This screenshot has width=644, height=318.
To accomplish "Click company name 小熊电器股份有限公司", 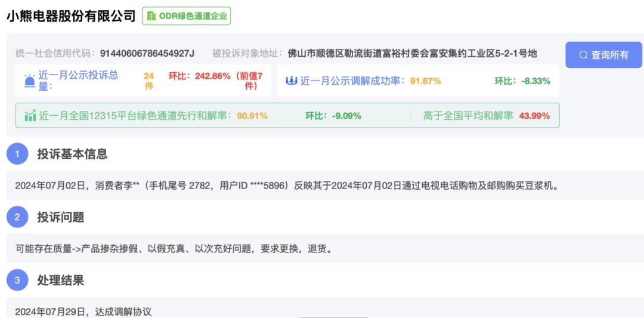I will [71, 16].
